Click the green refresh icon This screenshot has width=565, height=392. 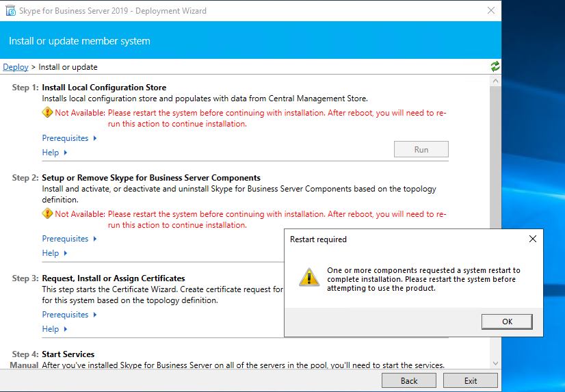pyautogui.click(x=495, y=66)
